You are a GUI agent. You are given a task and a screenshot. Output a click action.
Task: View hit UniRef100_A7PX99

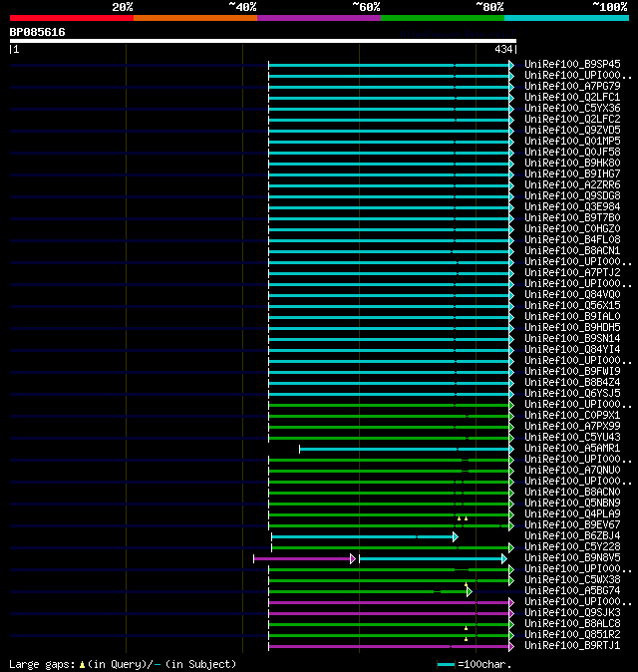click(572, 427)
